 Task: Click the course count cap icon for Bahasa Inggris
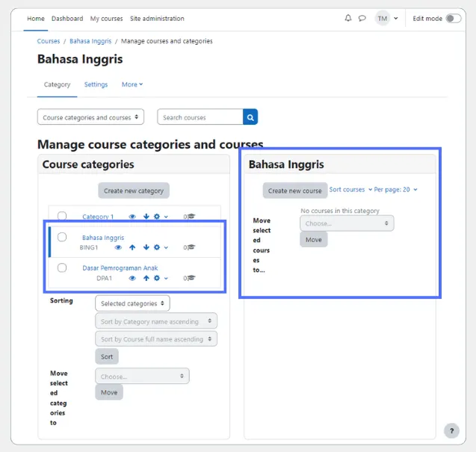(191, 247)
